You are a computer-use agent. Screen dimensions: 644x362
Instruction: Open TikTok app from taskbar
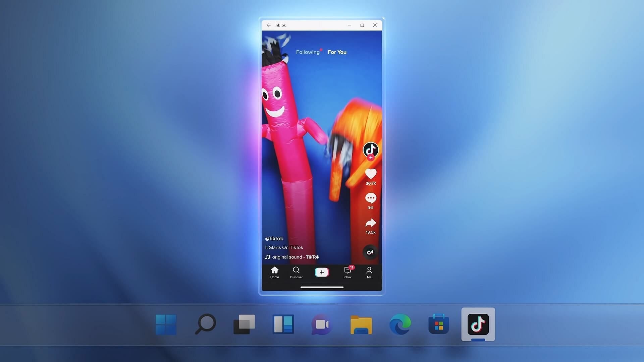pos(478,324)
